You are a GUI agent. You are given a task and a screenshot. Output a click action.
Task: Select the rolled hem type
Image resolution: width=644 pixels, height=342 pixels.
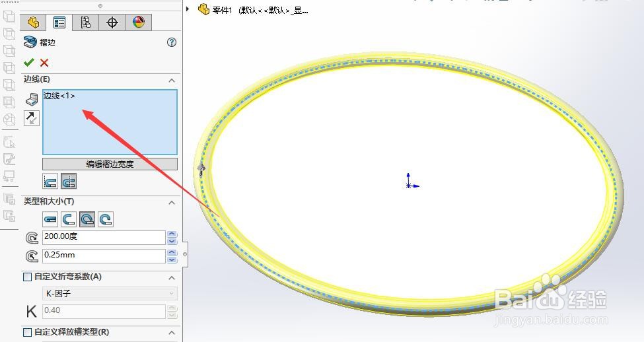(x=106, y=219)
